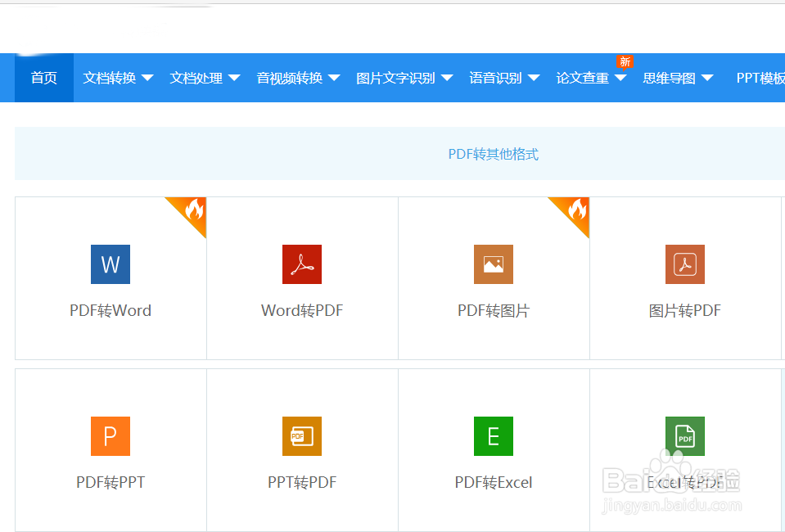Screen dimensions: 785x532
Task: Click the PDF转其他格式 section heading
Action: pyautogui.click(x=493, y=154)
